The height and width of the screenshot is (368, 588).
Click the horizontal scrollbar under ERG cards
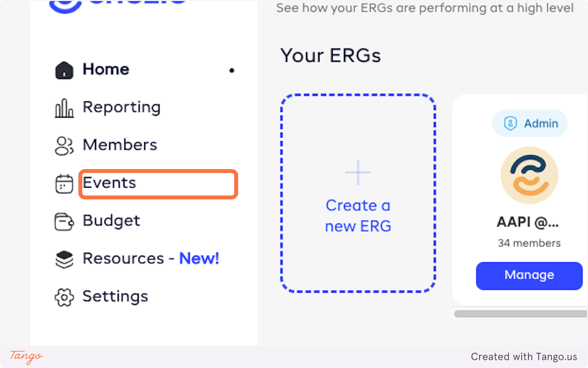[520, 314]
